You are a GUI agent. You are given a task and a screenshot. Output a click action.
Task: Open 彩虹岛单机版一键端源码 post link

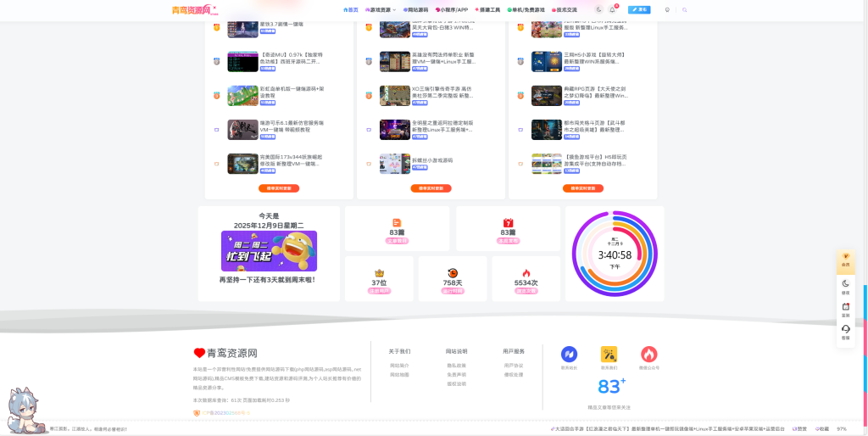tap(292, 92)
